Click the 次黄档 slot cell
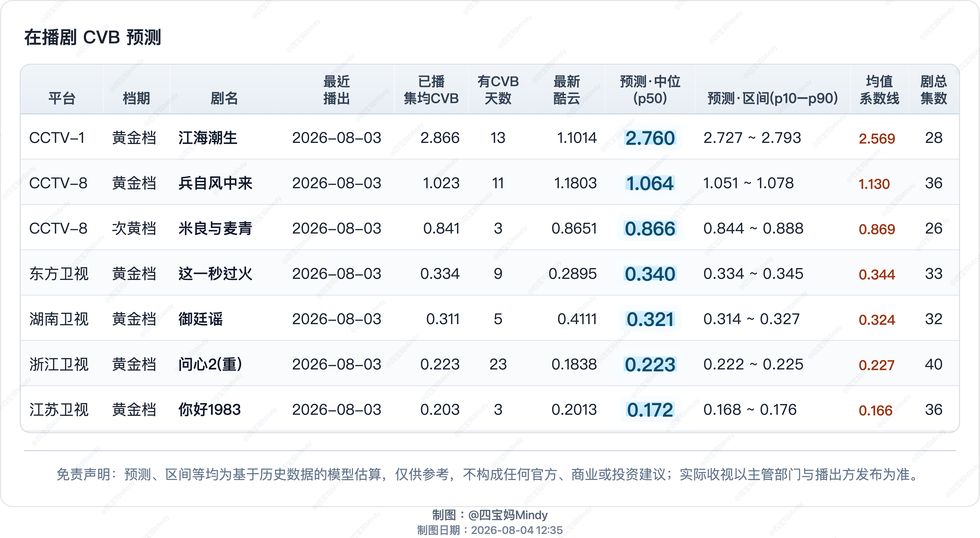 coord(134,228)
